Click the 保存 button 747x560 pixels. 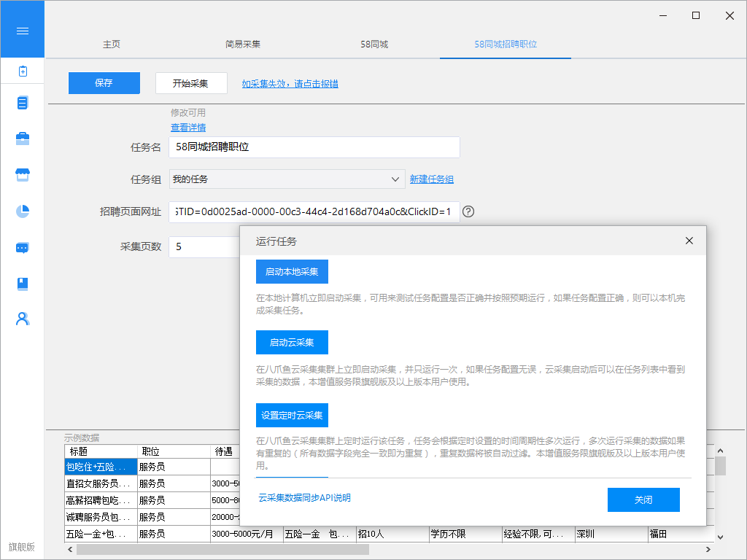[104, 83]
